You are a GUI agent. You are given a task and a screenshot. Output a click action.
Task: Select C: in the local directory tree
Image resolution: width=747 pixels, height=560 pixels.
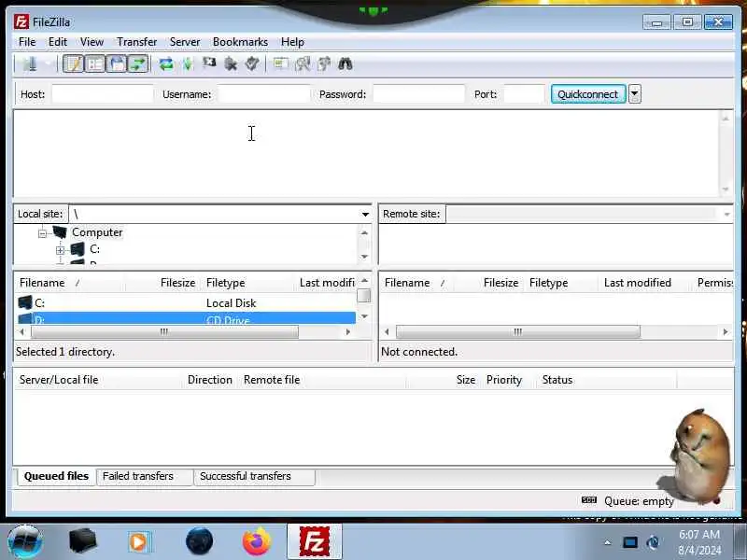click(95, 249)
